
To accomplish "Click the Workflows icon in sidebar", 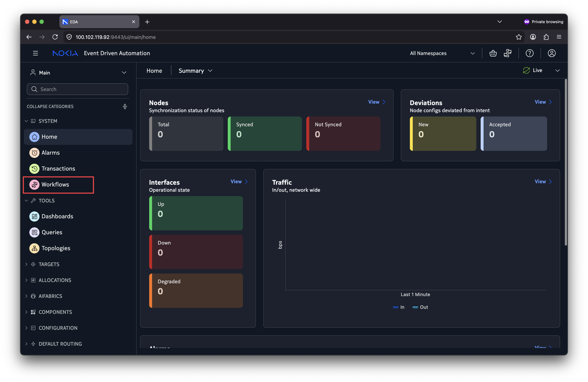I will pyautogui.click(x=34, y=185).
